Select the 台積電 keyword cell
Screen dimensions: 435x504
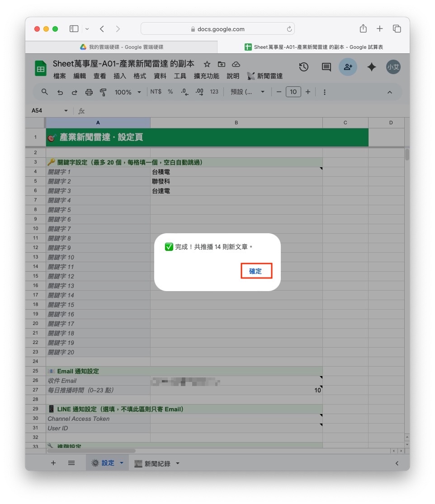tap(236, 172)
